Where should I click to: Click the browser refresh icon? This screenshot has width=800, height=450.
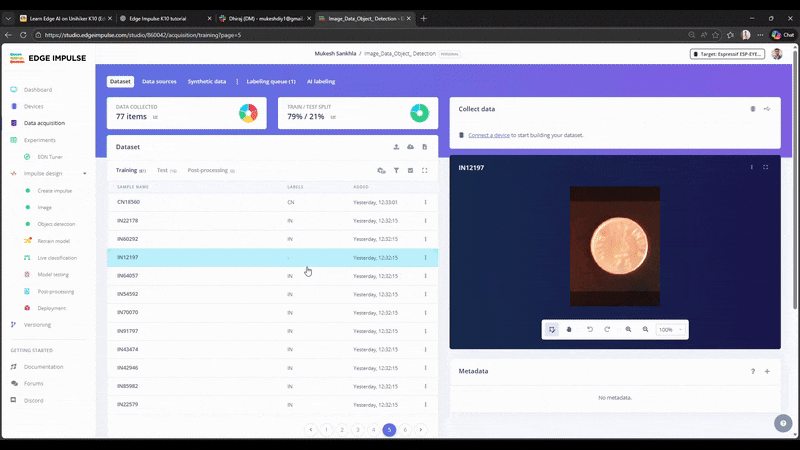pyautogui.click(x=23, y=35)
